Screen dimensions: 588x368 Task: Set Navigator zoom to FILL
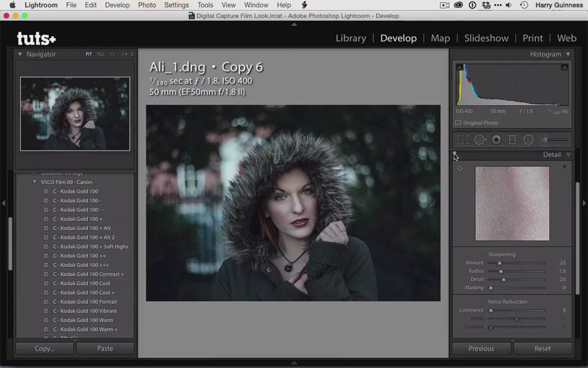pos(100,54)
